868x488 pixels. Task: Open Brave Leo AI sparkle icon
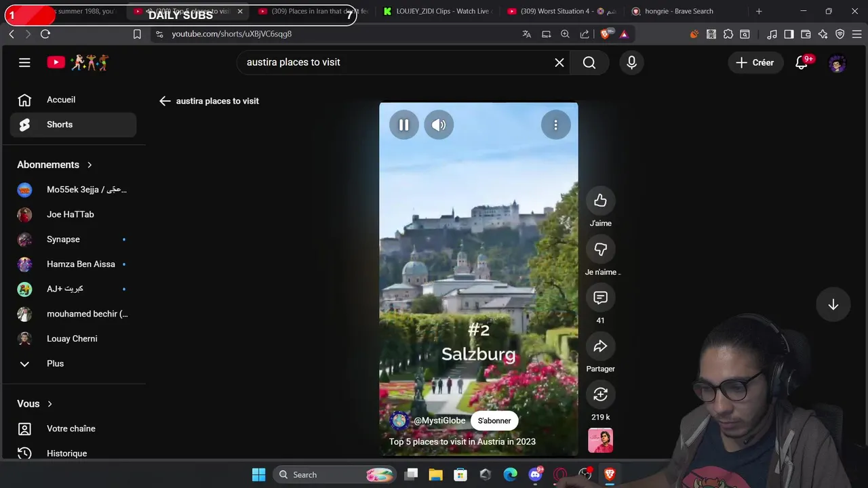(x=823, y=34)
